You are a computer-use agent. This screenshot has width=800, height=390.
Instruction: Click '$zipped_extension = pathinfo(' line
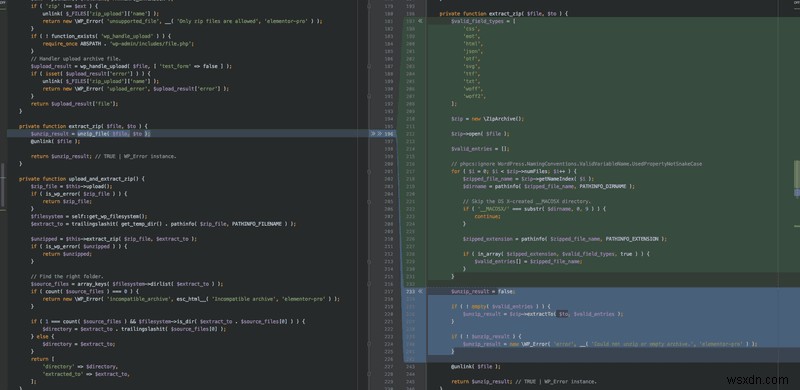point(565,239)
